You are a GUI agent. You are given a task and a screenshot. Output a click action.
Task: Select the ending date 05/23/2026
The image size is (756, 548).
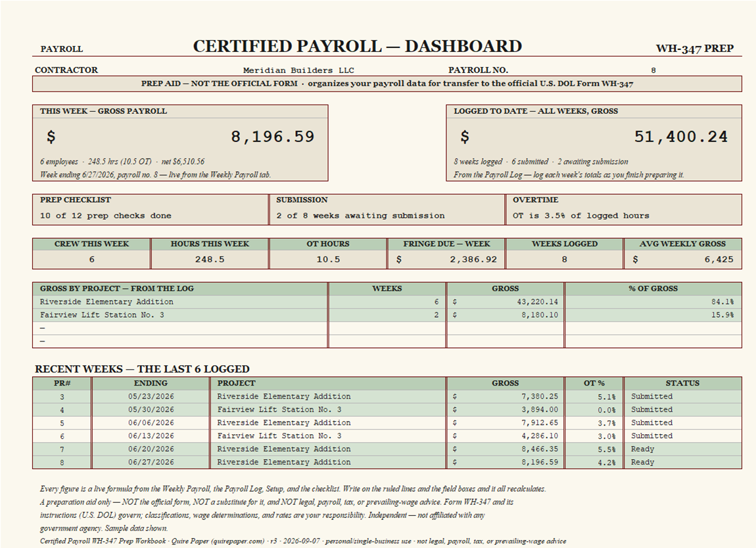(151, 397)
